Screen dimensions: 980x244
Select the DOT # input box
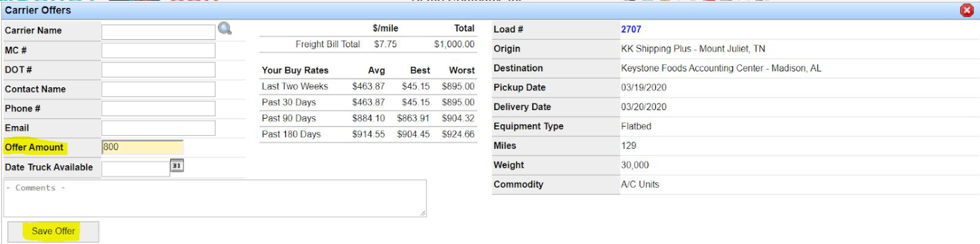(x=158, y=70)
